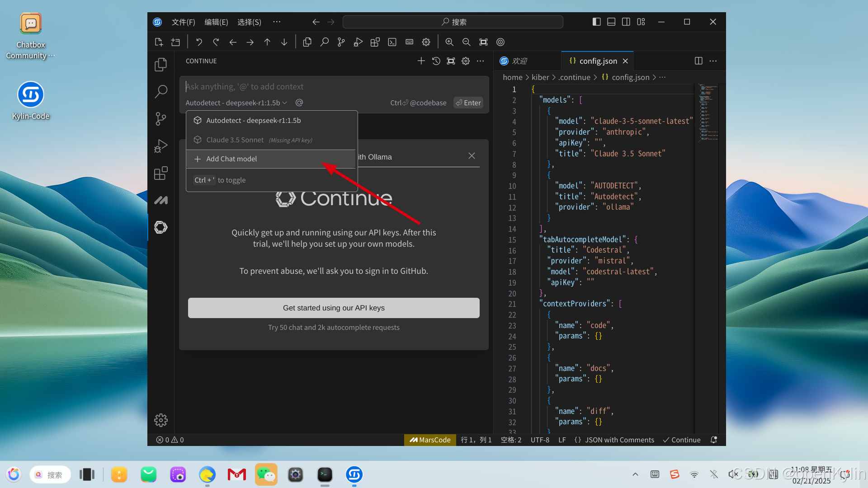Toggle the primary sidebar layout icon
The image size is (868, 488).
(596, 22)
